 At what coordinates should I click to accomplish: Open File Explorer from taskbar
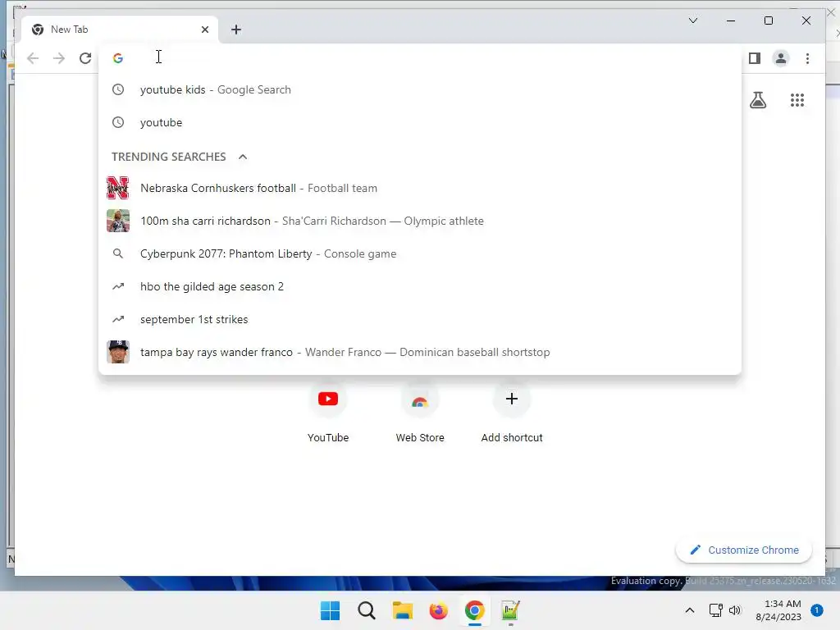pos(402,610)
